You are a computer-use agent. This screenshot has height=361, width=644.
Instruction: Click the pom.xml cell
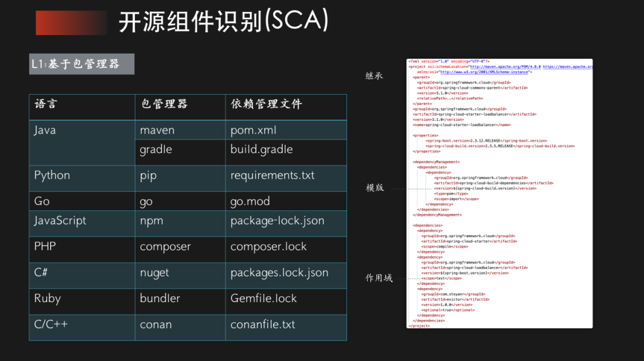point(286,130)
